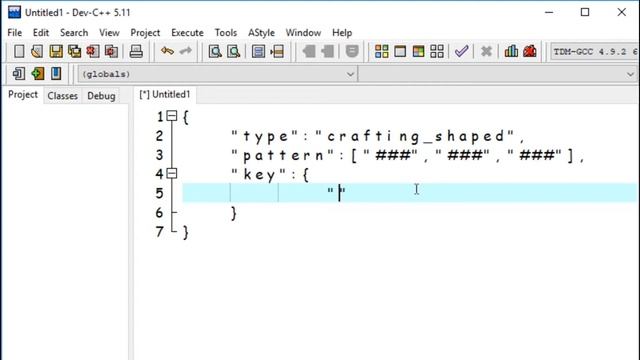640x360 pixels.
Task: Open Find with the first magnifier icon
Action: (215, 51)
